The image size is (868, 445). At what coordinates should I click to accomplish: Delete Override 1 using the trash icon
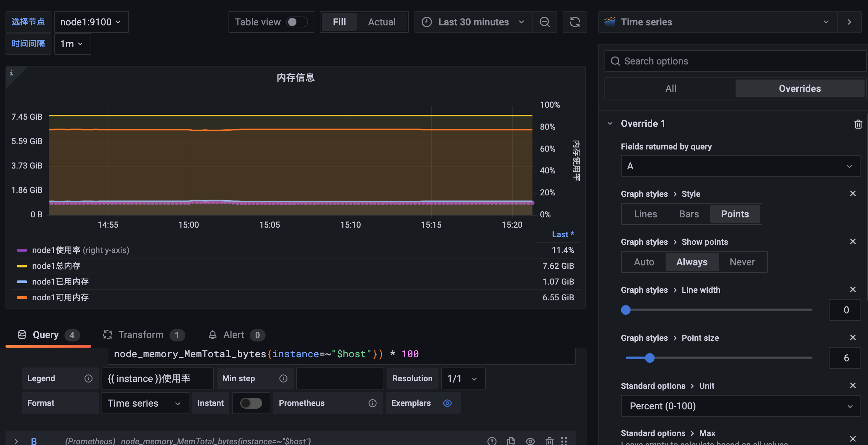tap(858, 124)
